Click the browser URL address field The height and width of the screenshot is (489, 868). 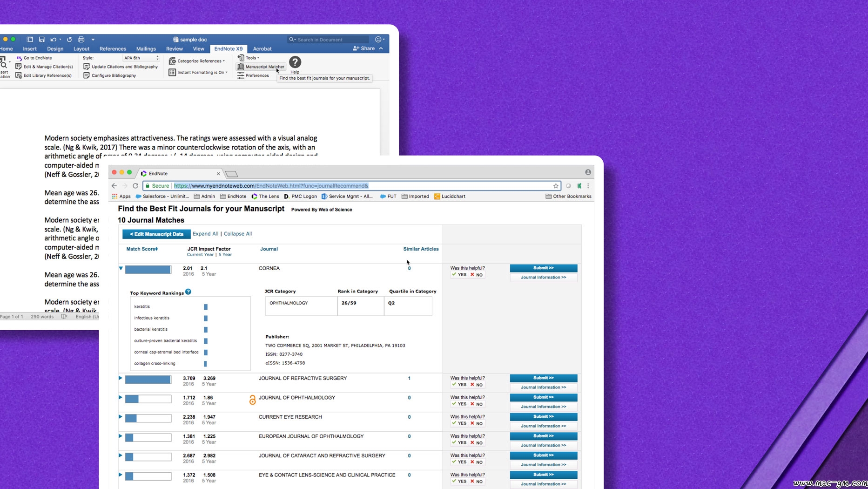(x=351, y=186)
